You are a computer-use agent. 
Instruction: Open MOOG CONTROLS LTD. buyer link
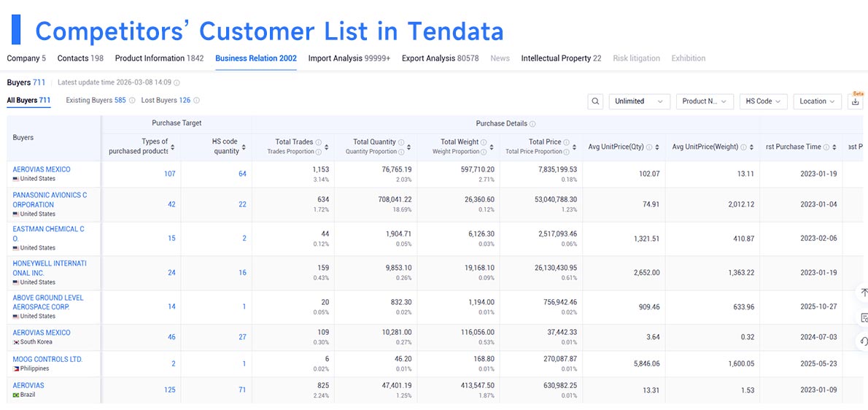click(47, 359)
